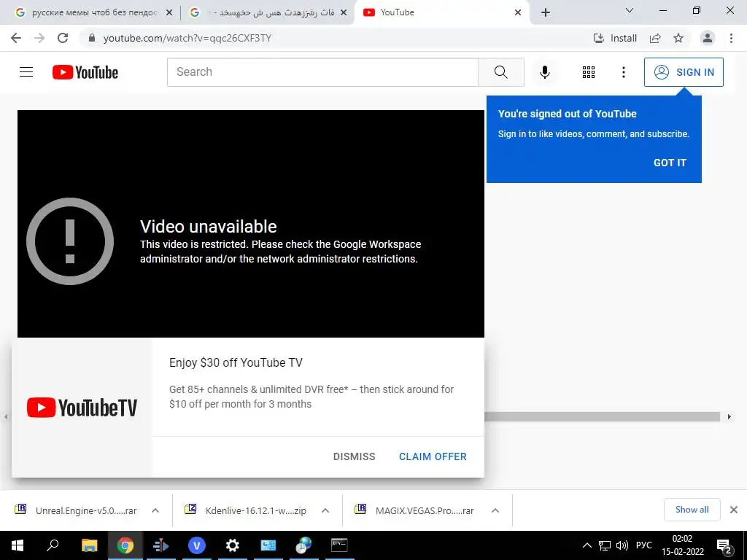The image size is (747, 560).
Task: Switch to the Arabic-script Google search tab
Action: (267, 12)
